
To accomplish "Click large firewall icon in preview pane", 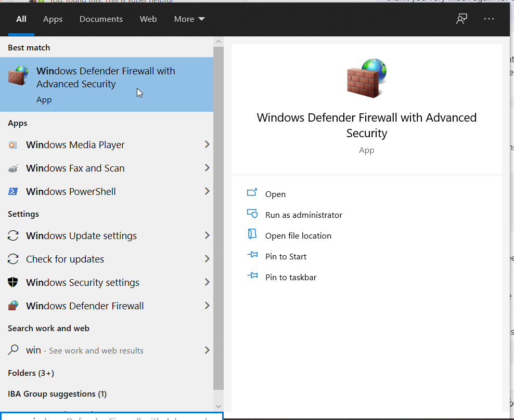I will click(x=366, y=78).
